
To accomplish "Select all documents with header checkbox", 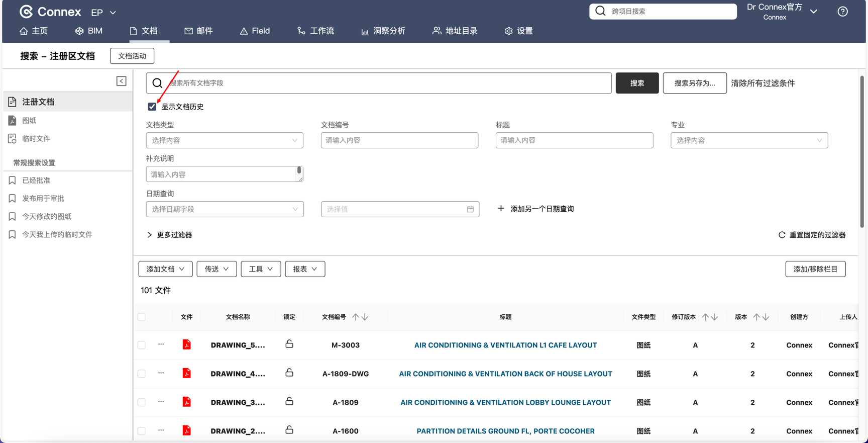I will pyautogui.click(x=142, y=317).
